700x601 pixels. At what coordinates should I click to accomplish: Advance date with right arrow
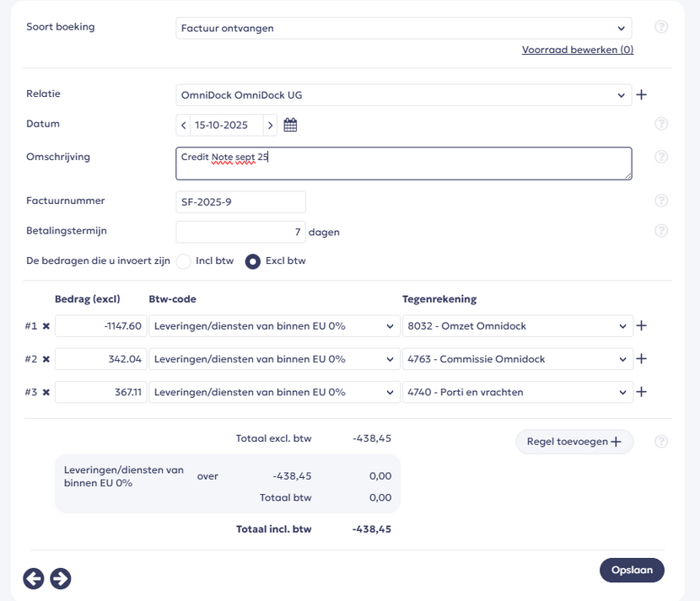coord(270,126)
